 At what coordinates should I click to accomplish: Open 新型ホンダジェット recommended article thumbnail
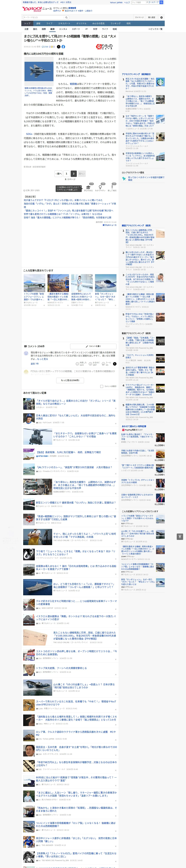(106, 283)
